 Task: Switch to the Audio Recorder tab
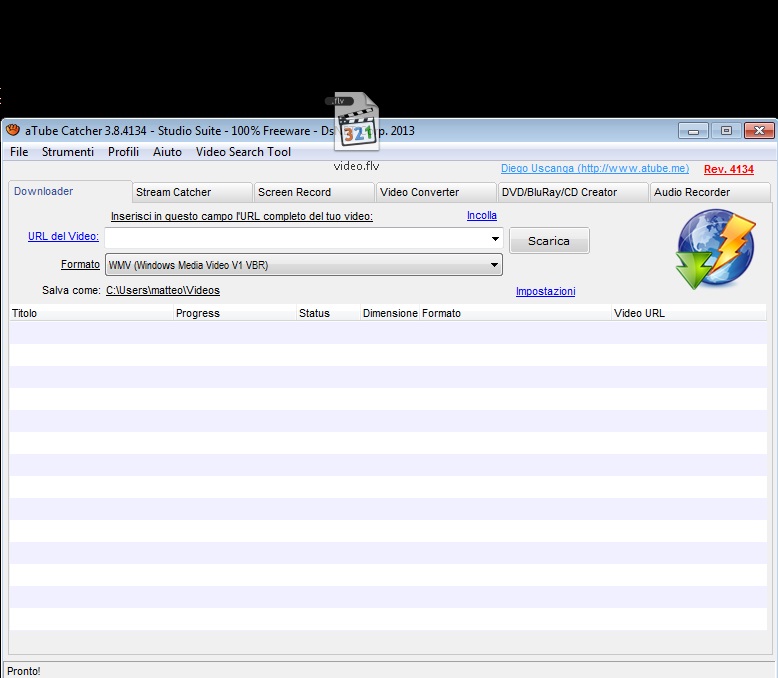[x=711, y=193]
